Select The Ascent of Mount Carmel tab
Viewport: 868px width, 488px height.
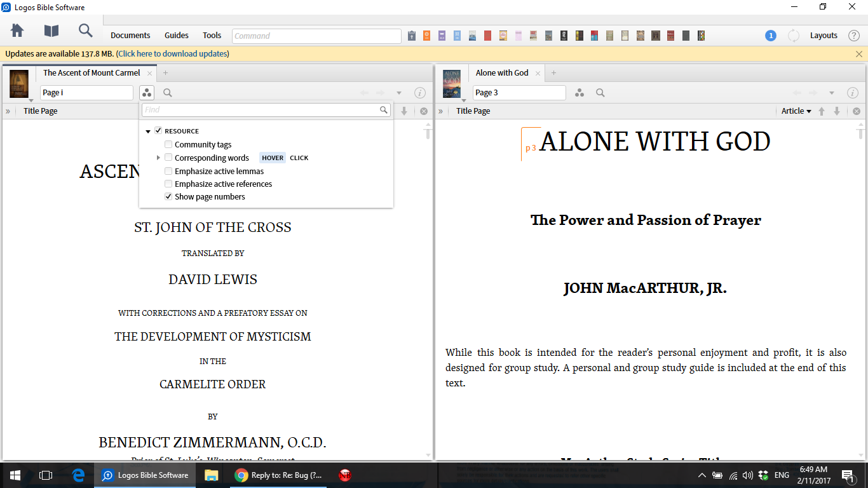(92, 73)
